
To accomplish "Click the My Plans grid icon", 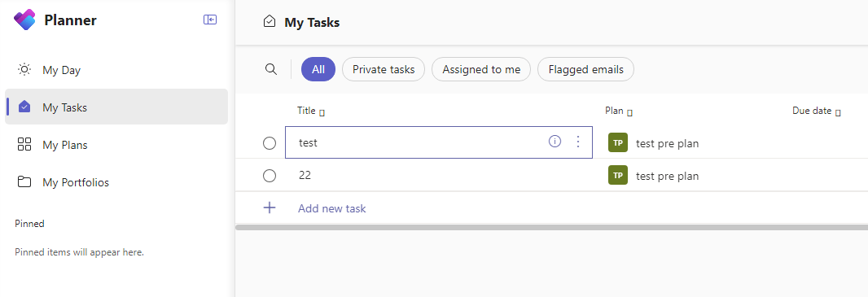I will pyautogui.click(x=24, y=144).
